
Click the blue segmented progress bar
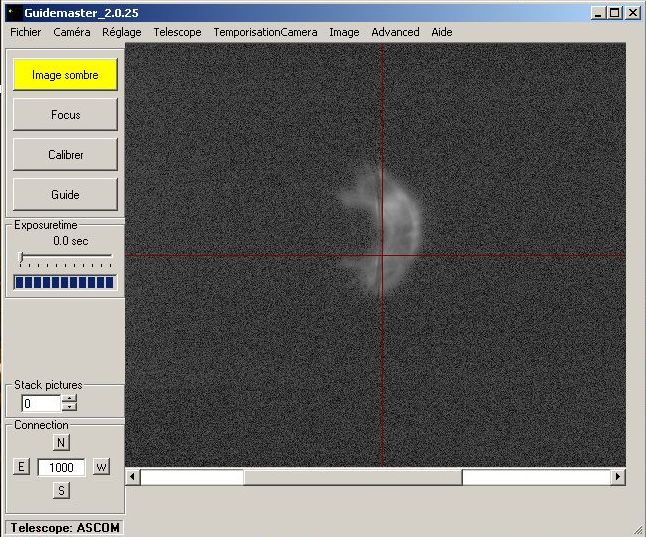[65, 282]
